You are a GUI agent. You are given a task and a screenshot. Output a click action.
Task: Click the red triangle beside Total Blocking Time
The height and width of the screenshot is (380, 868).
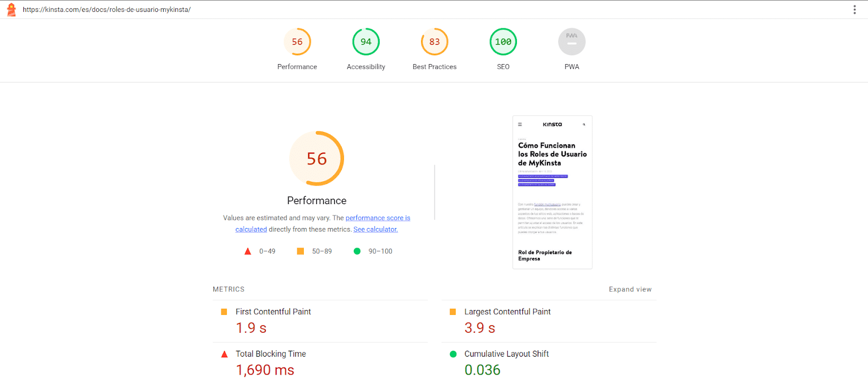[224, 354]
